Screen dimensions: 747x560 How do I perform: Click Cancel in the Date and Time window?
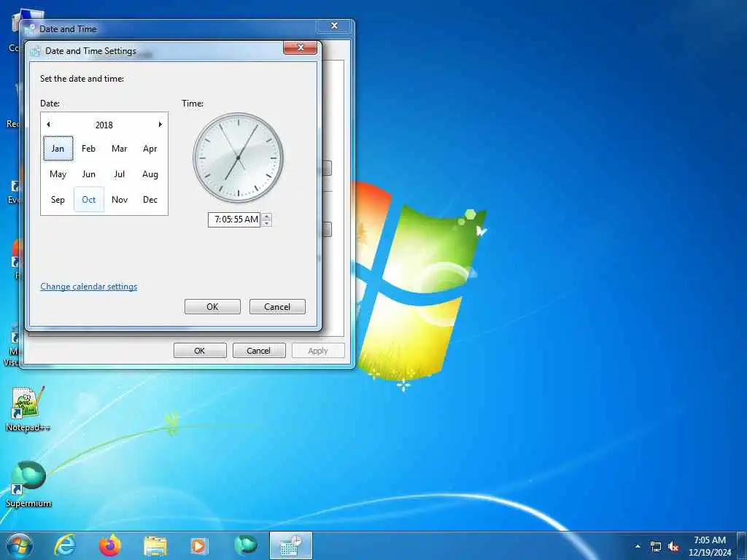click(x=259, y=351)
